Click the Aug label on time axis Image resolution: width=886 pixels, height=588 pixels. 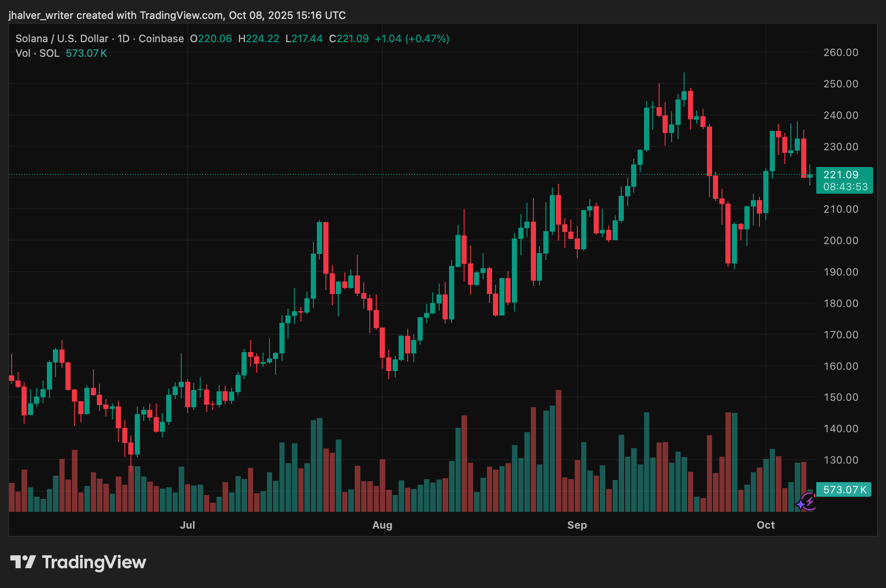coord(382,525)
